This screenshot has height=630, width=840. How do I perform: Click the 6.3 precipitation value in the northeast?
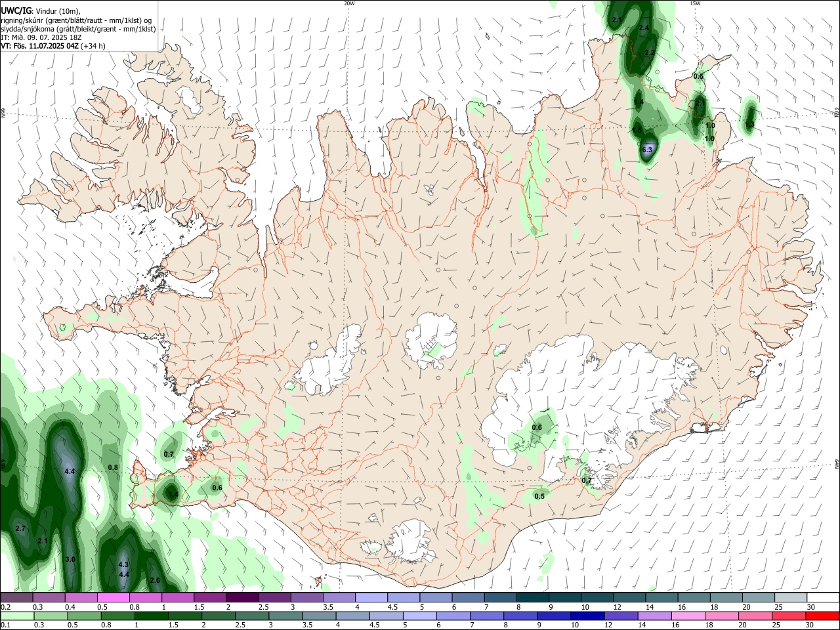pyautogui.click(x=647, y=150)
